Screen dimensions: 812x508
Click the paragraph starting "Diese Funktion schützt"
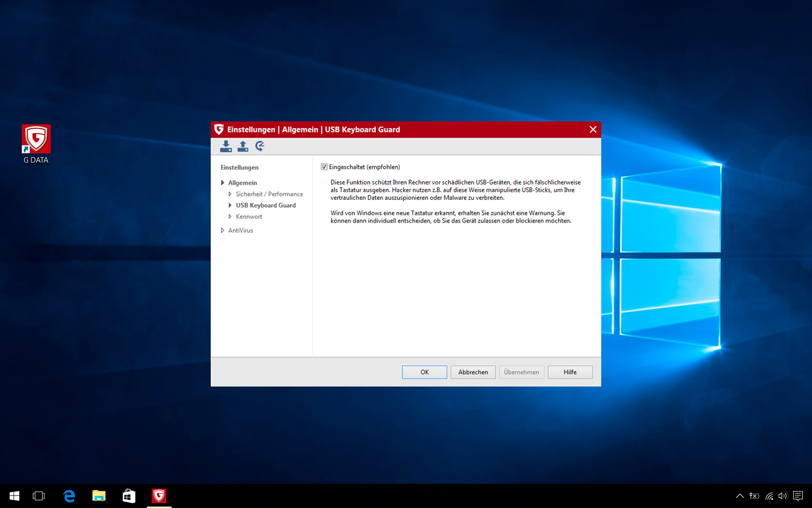tap(456, 190)
